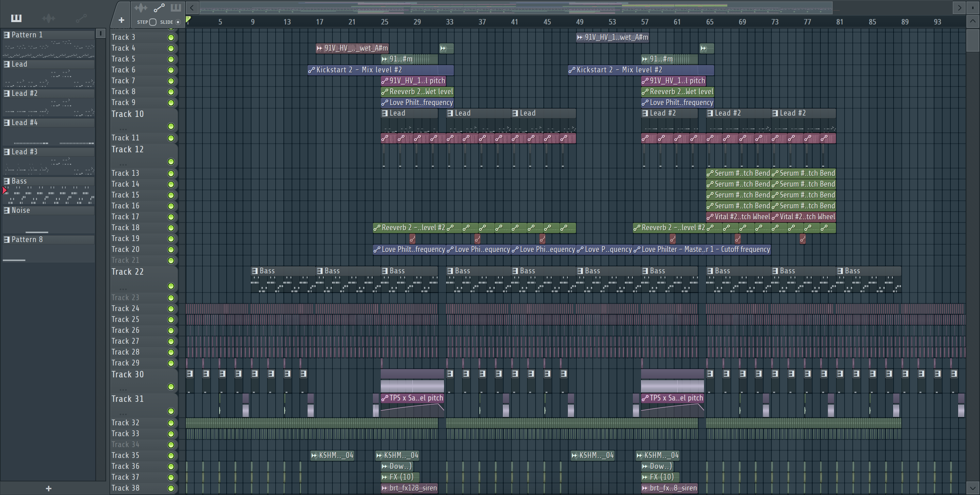Open clip menu of first Bass clip on Track 22
This screenshot has height=495, width=980.
point(255,271)
